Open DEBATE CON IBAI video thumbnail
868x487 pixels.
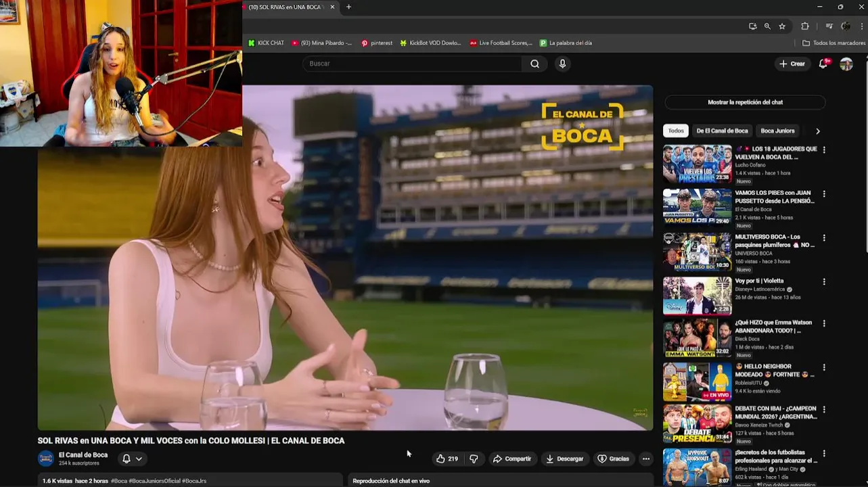pyautogui.click(x=697, y=424)
